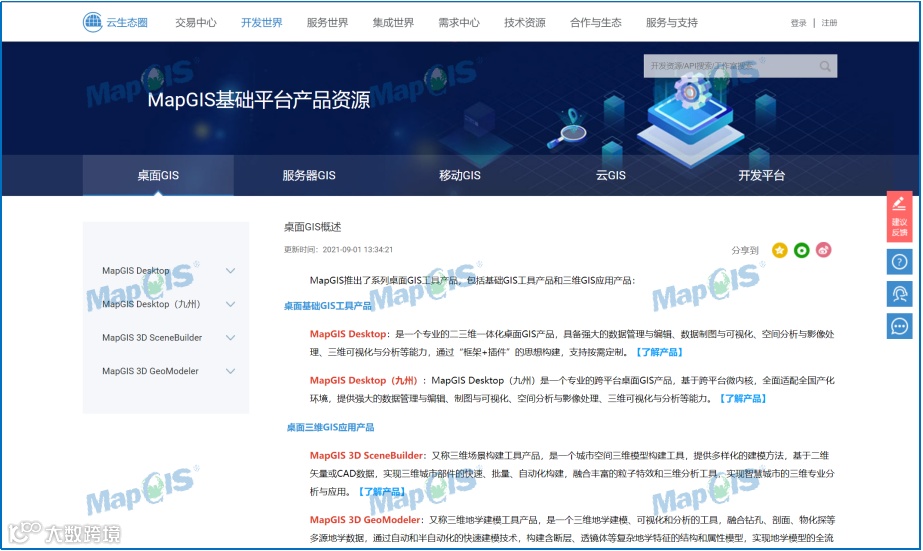Click the red MapGIS 3D SceneBuilder heading
Image resolution: width=923 pixels, height=551 pixels.
point(366,455)
